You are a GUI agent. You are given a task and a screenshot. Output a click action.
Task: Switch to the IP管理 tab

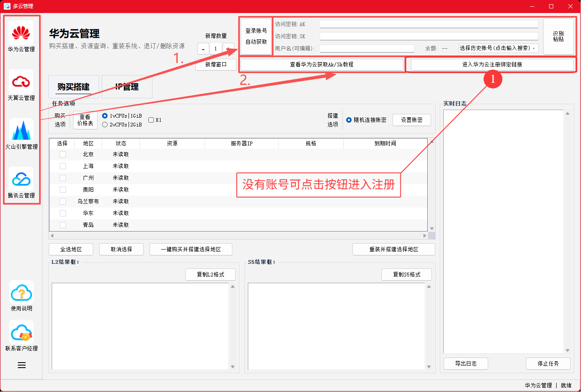pos(127,87)
